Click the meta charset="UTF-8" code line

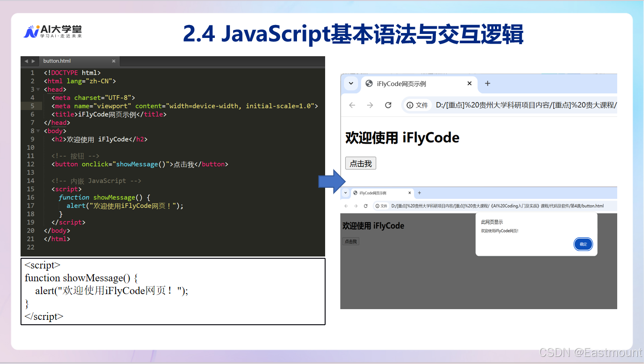click(93, 98)
